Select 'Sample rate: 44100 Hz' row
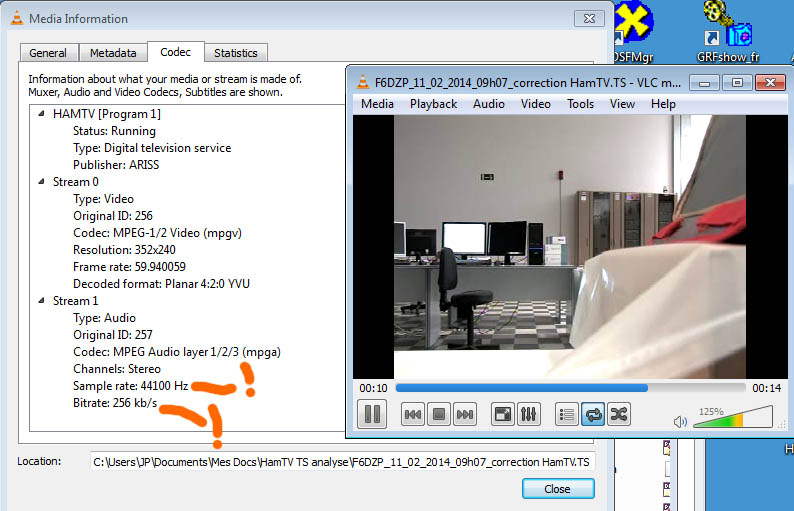The width and height of the screenshot is (794, 511). click(x=131, y=386)
